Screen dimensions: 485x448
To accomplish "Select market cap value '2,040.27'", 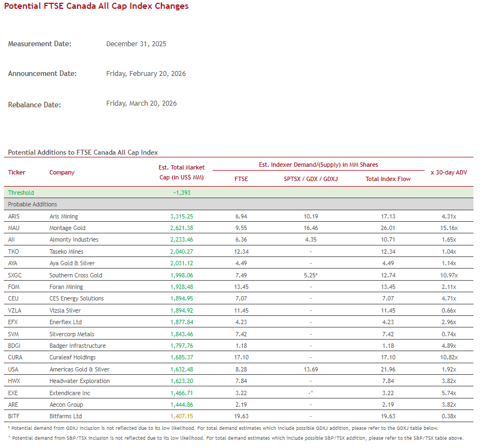I will pos(182,252).
